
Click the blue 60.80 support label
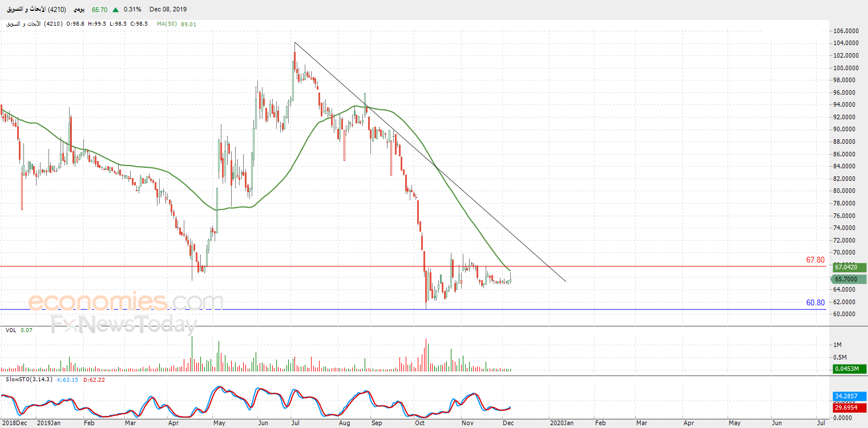click(815, 302)
